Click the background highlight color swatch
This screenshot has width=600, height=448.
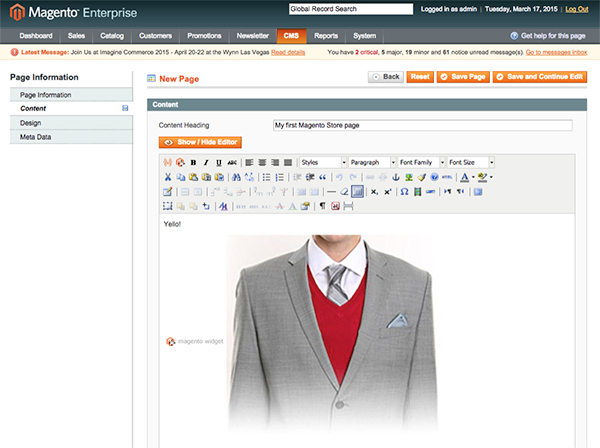483,177
